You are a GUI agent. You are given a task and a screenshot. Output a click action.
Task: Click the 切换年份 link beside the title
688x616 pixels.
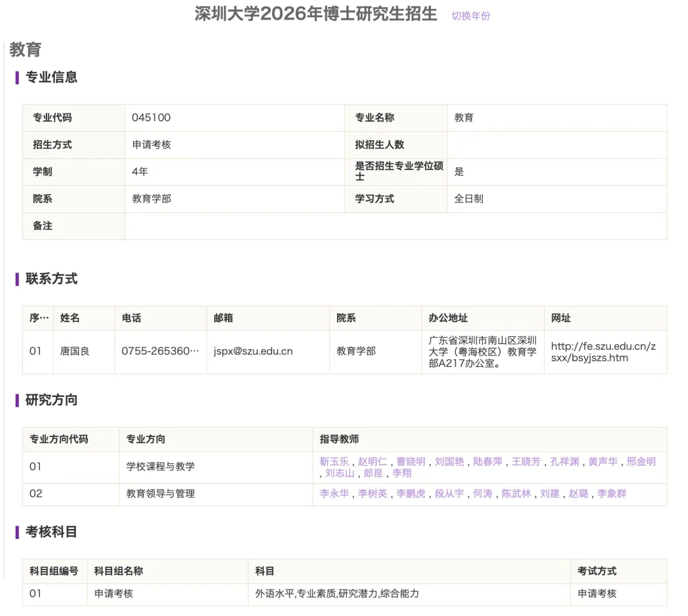coord(471,16)
